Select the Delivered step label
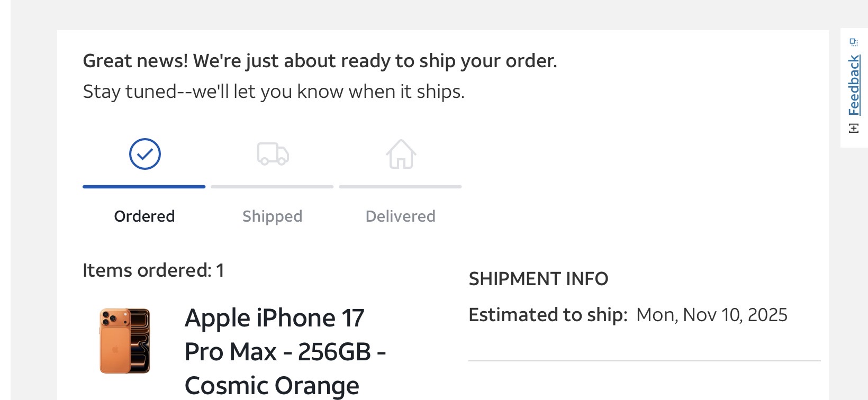 [400, 216]
